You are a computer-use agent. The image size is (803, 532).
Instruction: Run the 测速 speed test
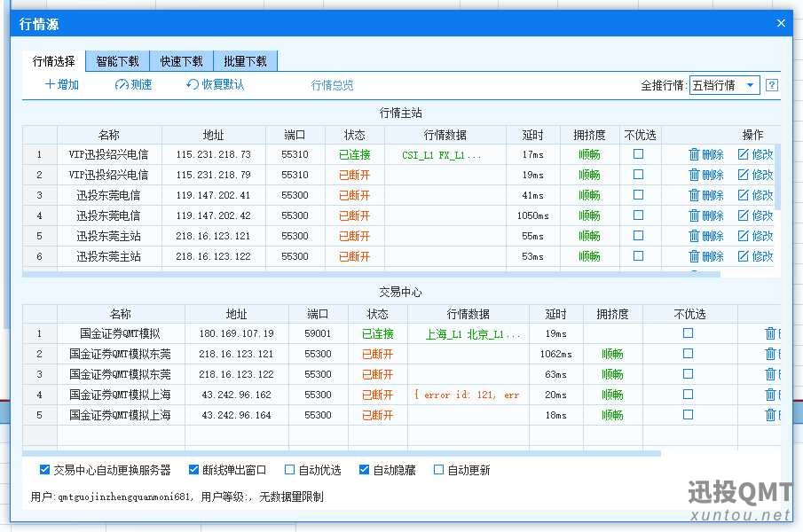[x=122, y=85]
